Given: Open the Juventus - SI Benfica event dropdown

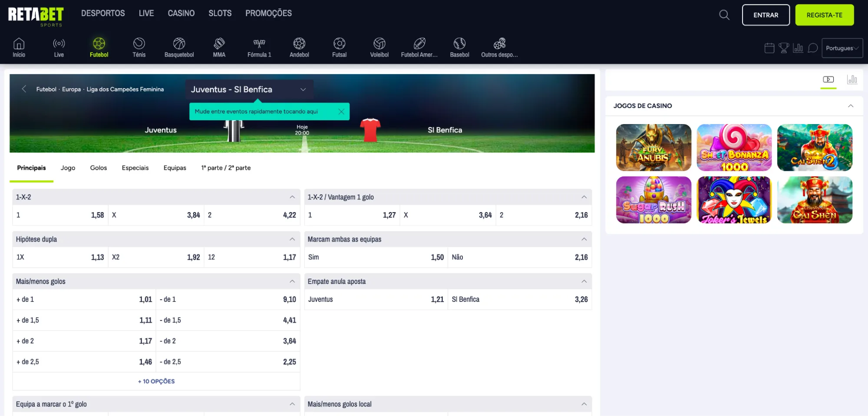Looking at the screenshot, I should click(x=249, y=89).
